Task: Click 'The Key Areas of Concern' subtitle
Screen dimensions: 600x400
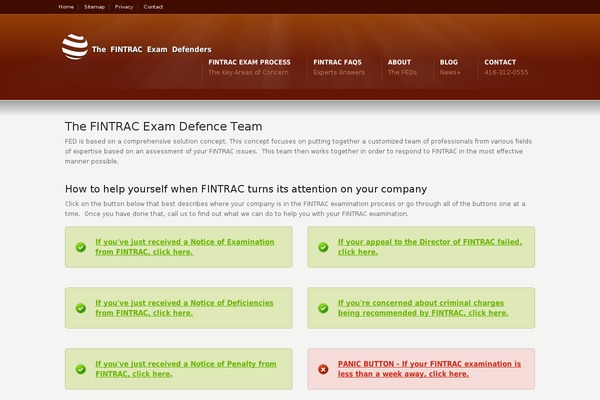Action: tap(248, 72)
